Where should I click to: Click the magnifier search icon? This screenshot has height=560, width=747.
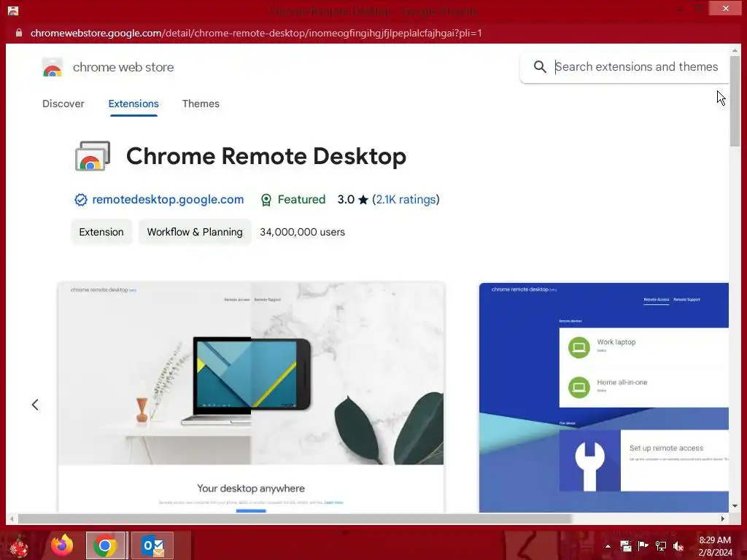(x=540, y=66)
